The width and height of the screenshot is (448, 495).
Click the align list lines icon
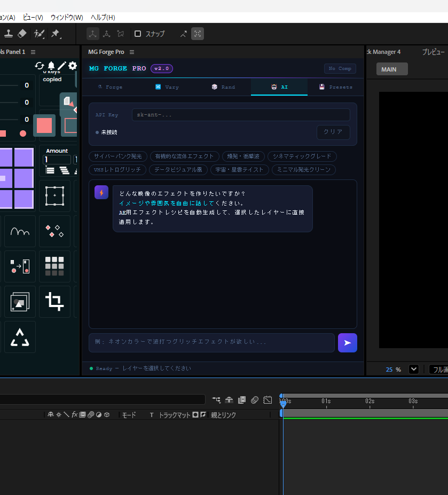50,170
